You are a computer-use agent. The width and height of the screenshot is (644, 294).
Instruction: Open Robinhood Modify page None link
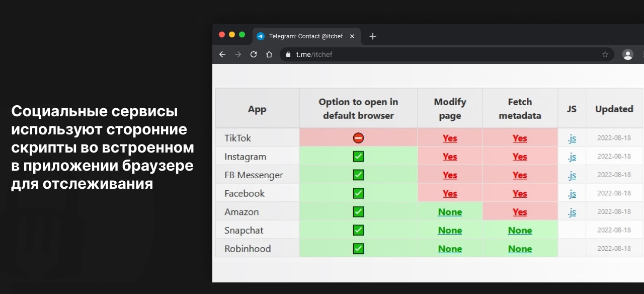point(450,249)
